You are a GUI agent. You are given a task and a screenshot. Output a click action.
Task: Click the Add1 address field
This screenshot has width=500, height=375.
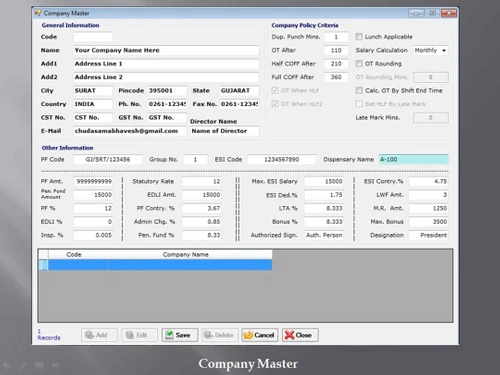[166, 64]
